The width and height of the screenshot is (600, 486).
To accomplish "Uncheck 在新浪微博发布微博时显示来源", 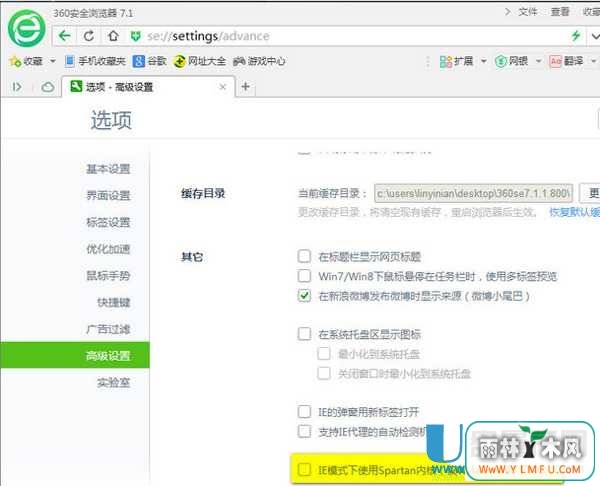I will [304, 295].
